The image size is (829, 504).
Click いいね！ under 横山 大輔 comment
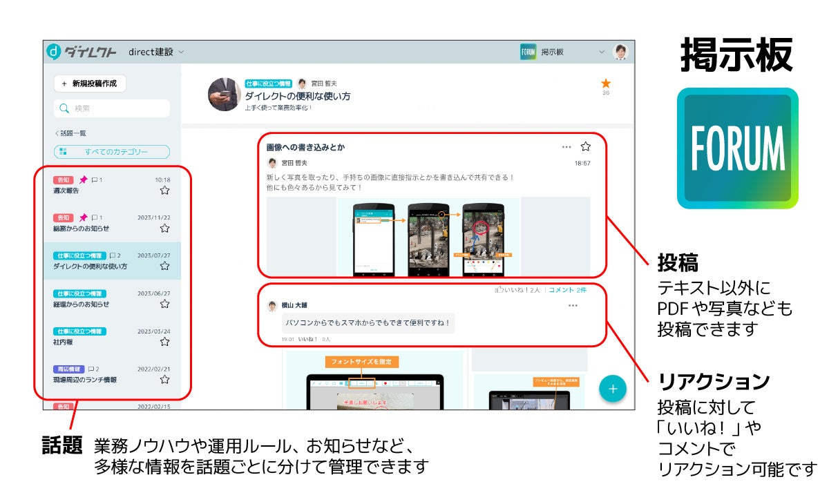(x=307, y=339)
